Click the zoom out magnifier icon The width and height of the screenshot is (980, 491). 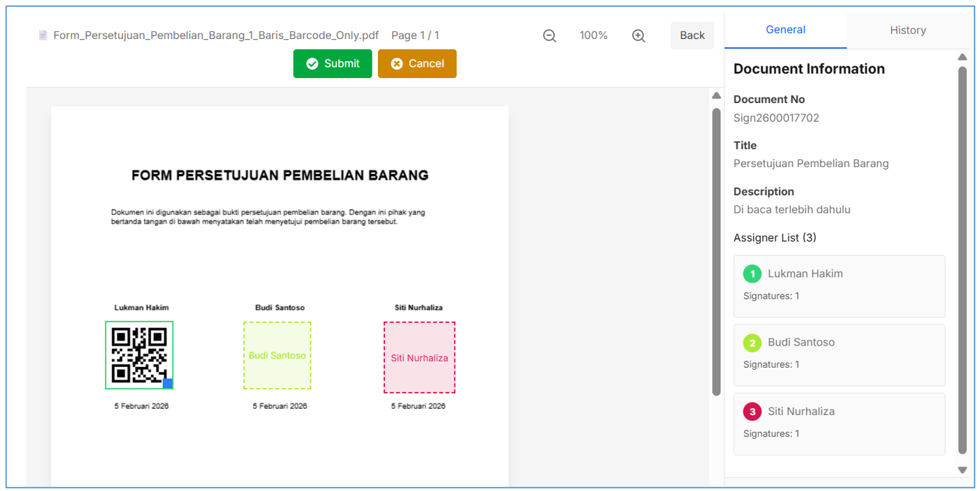[549, 36]
